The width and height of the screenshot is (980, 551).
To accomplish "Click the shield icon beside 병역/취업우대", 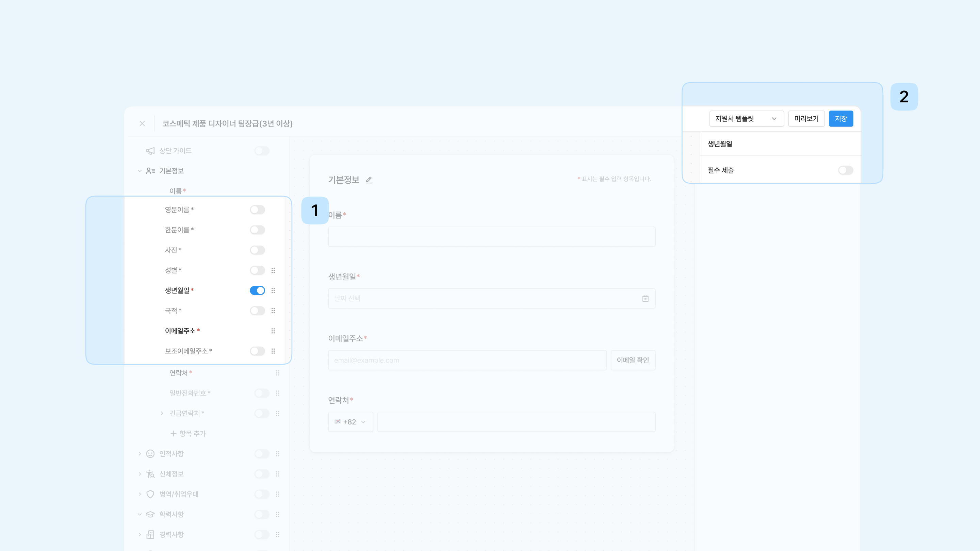I will (150, 494).
